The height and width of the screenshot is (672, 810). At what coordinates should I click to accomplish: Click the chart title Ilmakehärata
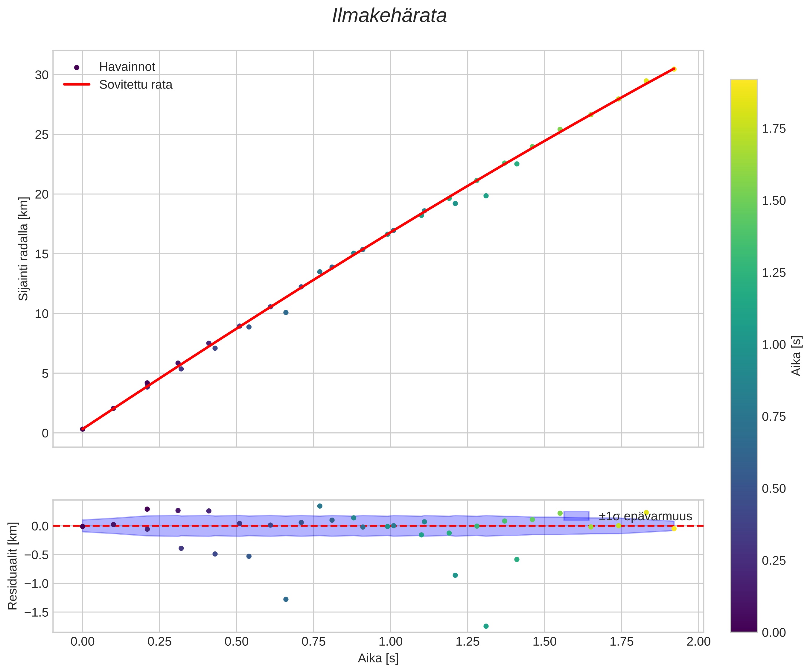point(389,16)
